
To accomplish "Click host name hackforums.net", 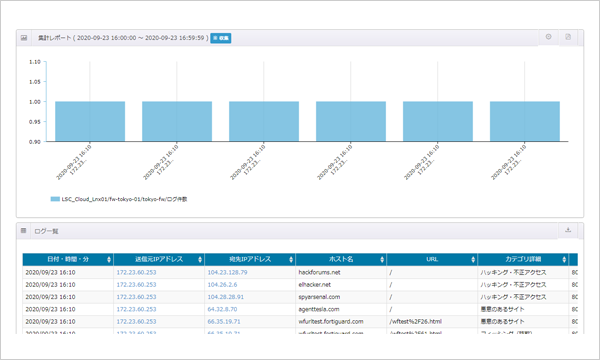I will tap(319, 272).
